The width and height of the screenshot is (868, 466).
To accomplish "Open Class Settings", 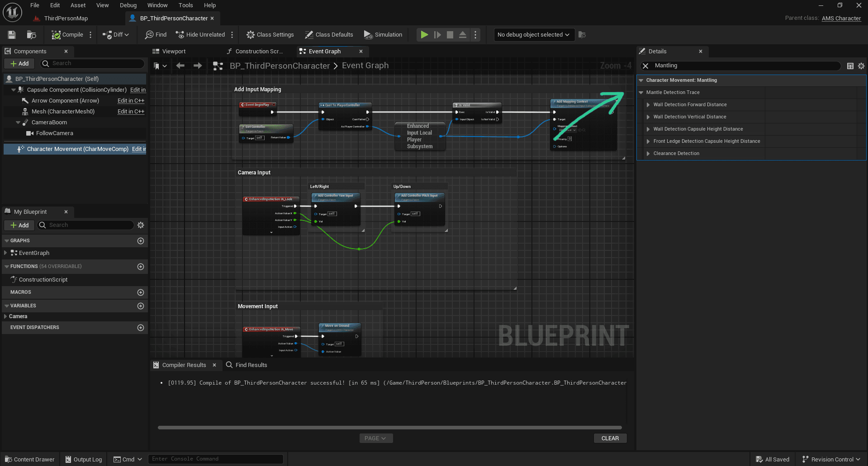I will tap(270, 35).
